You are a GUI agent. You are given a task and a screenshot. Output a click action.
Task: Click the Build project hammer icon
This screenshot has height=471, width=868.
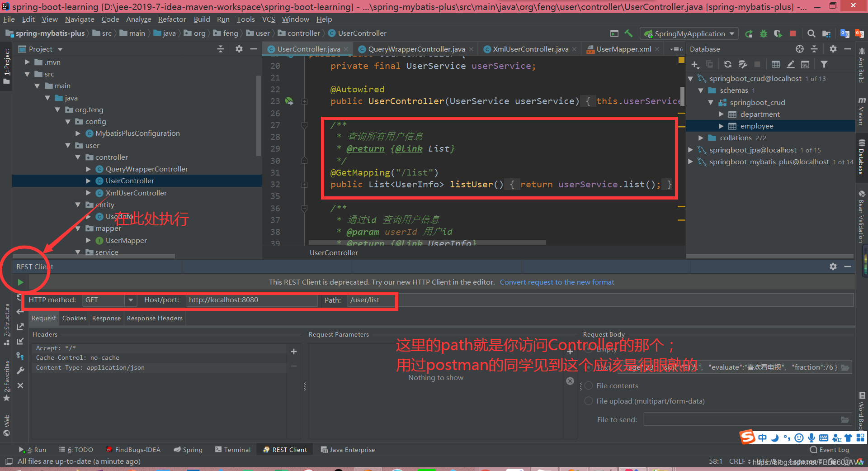[x=628, y=33]
